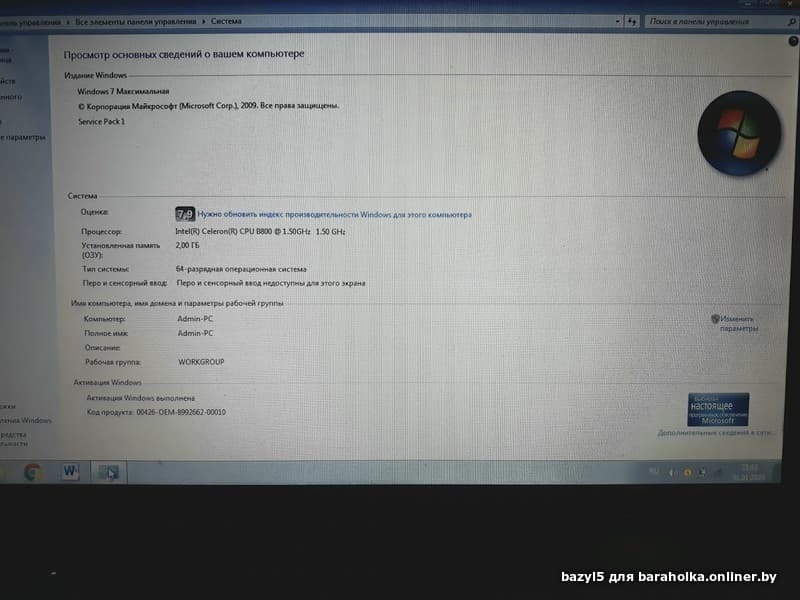Select the 'Admin-PC' full name value
800x600 pixels.
[195, 333]
